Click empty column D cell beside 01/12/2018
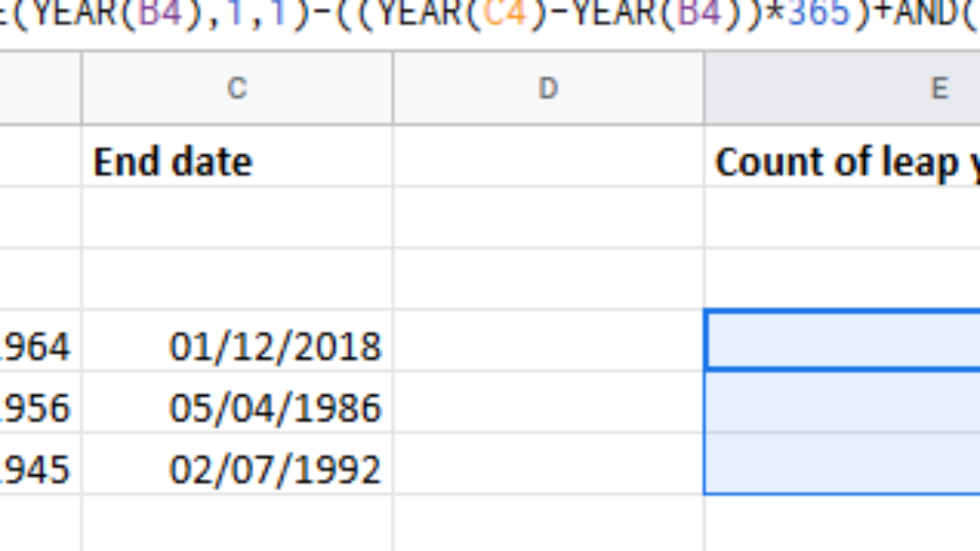The height and width of the screenshot is (551, 980). (x=548, y=340)
